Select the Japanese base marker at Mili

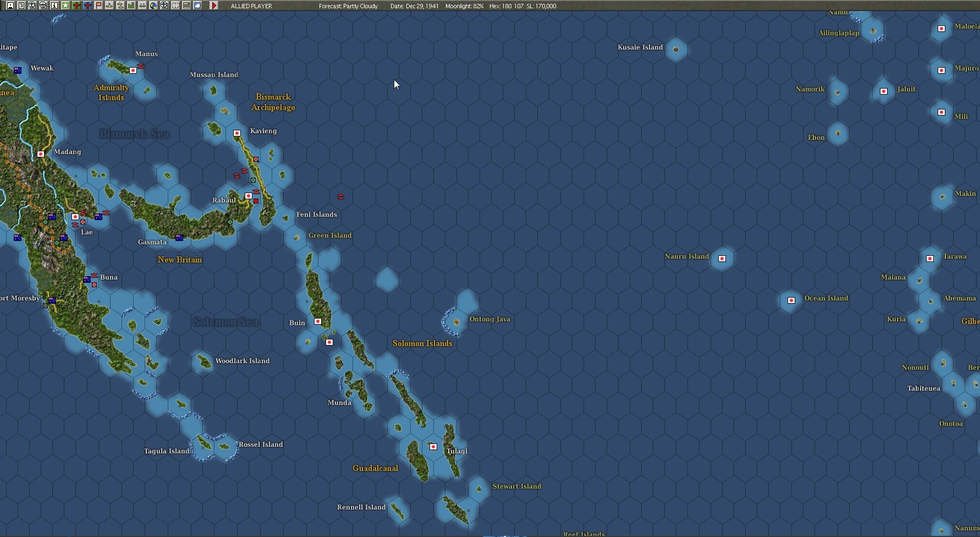click(942, 112)
